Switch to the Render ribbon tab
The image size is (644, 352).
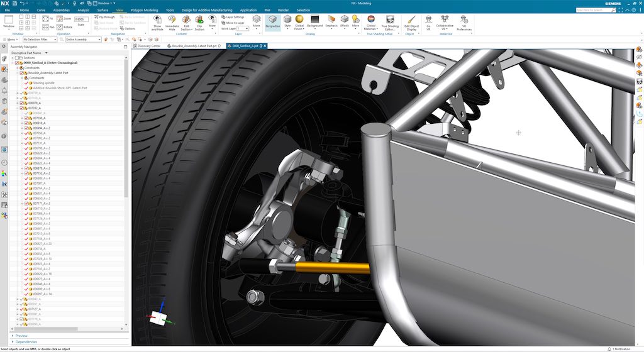point(284,10)
